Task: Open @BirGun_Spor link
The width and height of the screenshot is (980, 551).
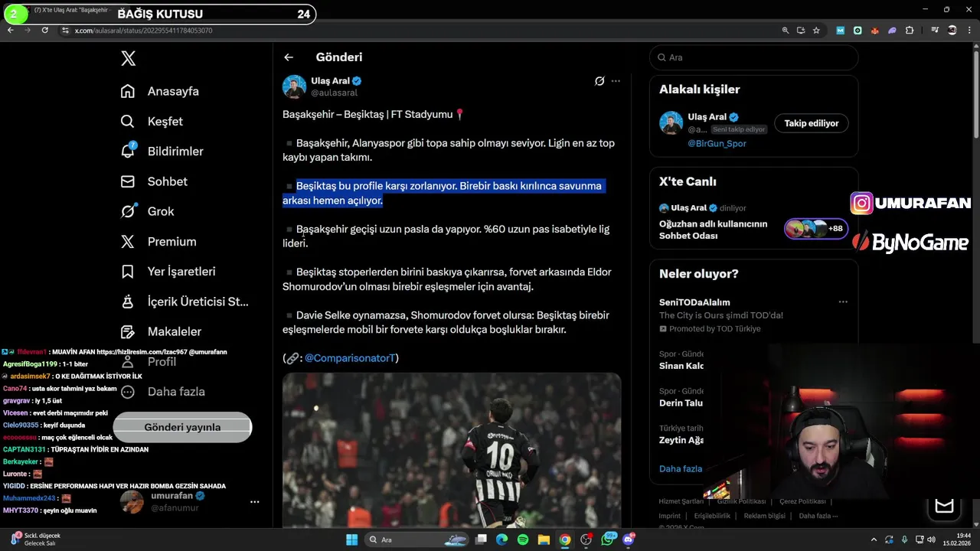Action: pyautogui.click(x=717, y=143)
